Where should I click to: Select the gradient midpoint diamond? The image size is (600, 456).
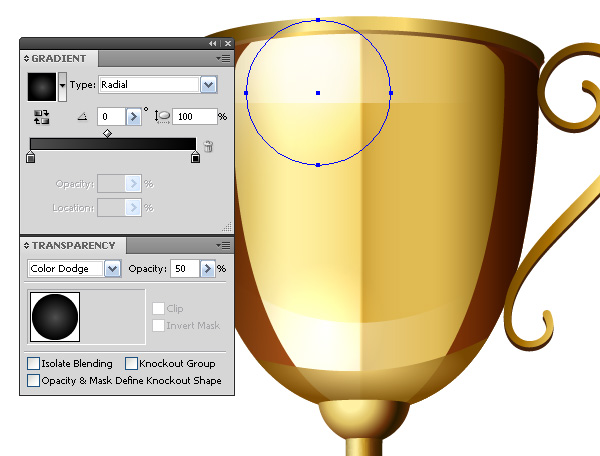[x=108, y=134]
